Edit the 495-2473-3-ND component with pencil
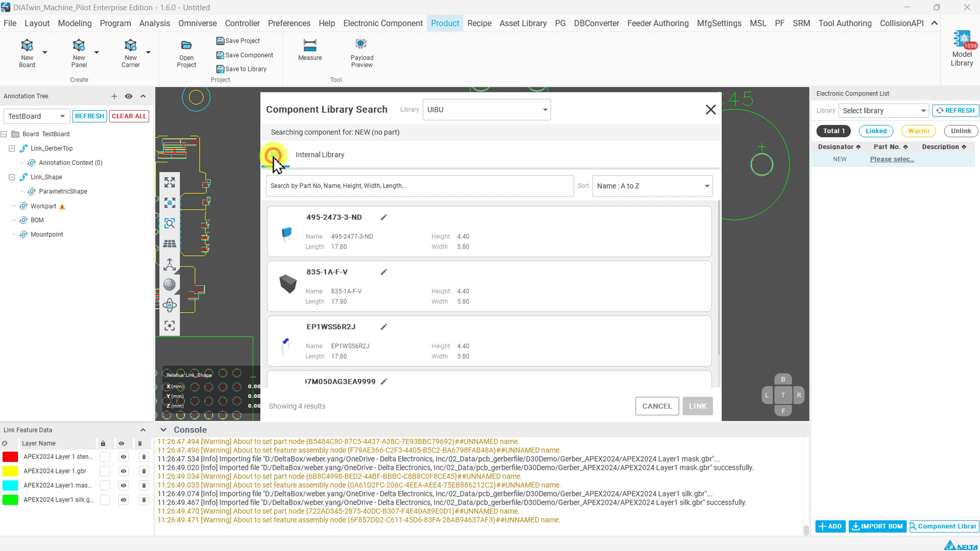Screen dimensions: 980x551 coord(384,217)
